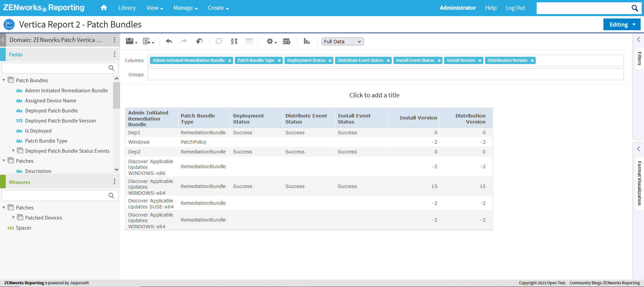Open the gear options icon
The height and width of the screenshot is (287, 644).
[270, 41]
